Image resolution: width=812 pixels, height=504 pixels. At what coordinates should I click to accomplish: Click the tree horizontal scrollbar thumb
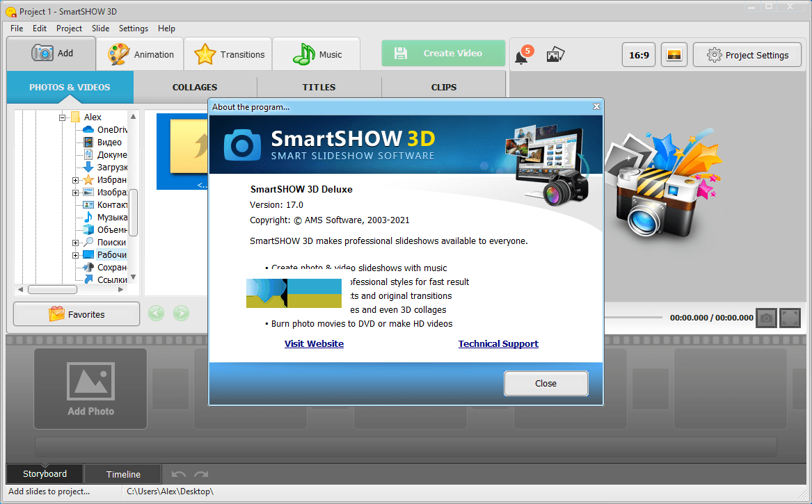(x=52, y=290)
